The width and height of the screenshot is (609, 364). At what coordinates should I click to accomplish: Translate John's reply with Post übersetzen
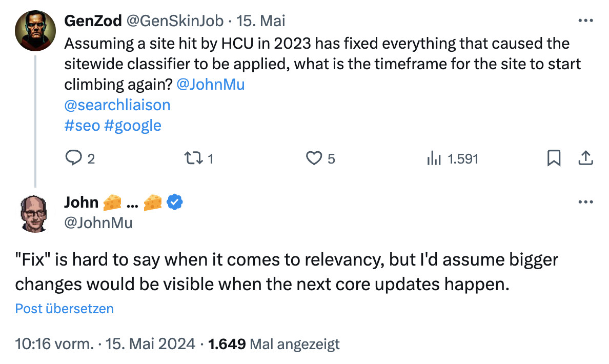64,309
